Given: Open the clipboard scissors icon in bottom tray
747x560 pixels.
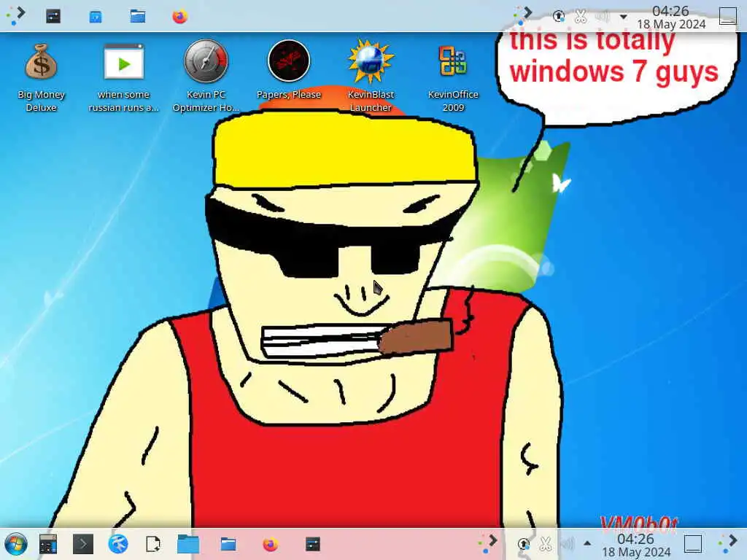Looking at the screenshot, I should tap(545, 544).
